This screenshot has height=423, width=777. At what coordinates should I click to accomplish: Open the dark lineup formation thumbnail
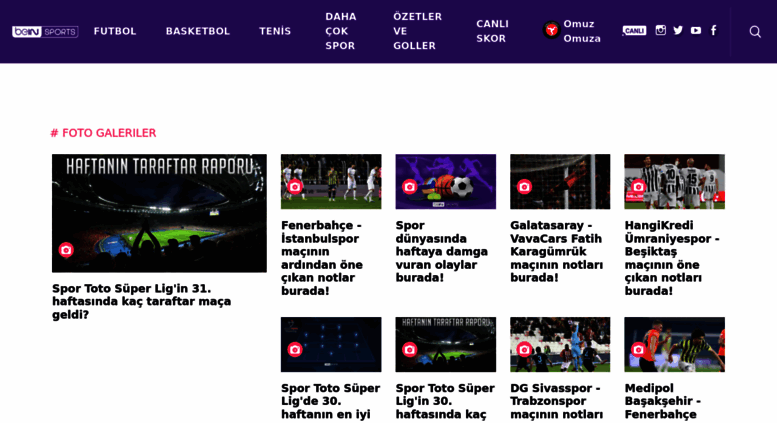(x=331, y=344)
